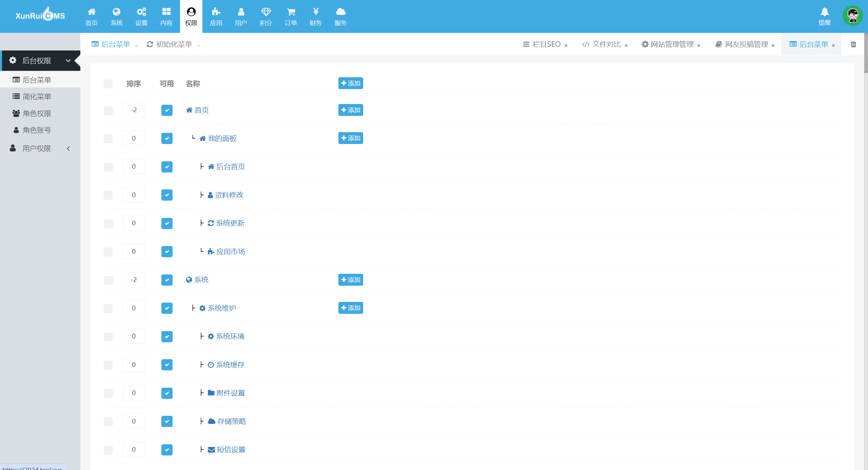Select 简化菜单 in the sidebar
The height and width of the screenshot is (470, 868).
pos(40,97)
